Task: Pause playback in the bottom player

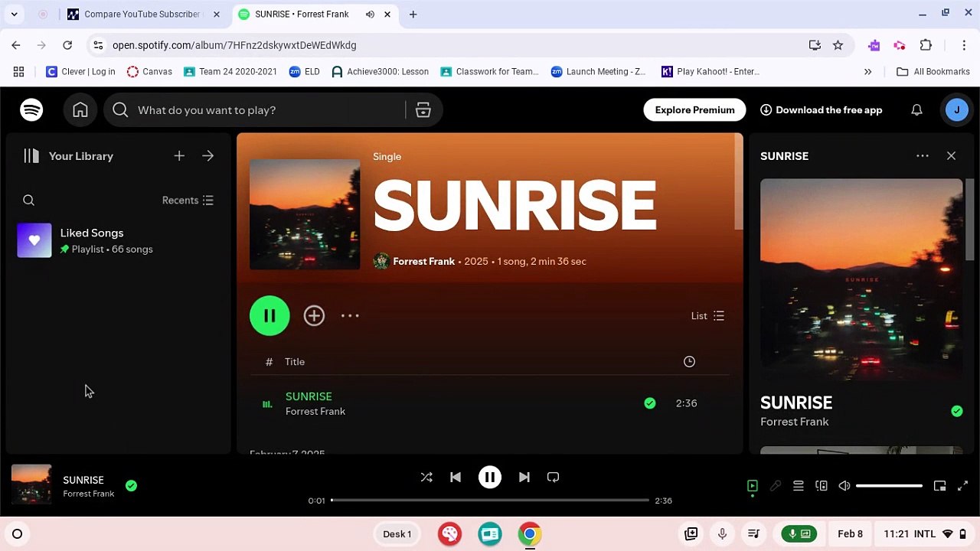Action: [x=490, y=478]
